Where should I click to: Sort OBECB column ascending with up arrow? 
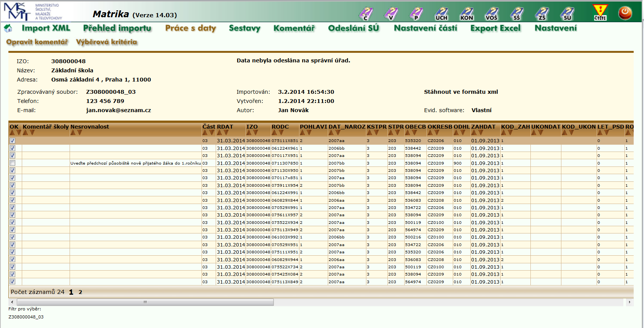[x=408, y=132]
